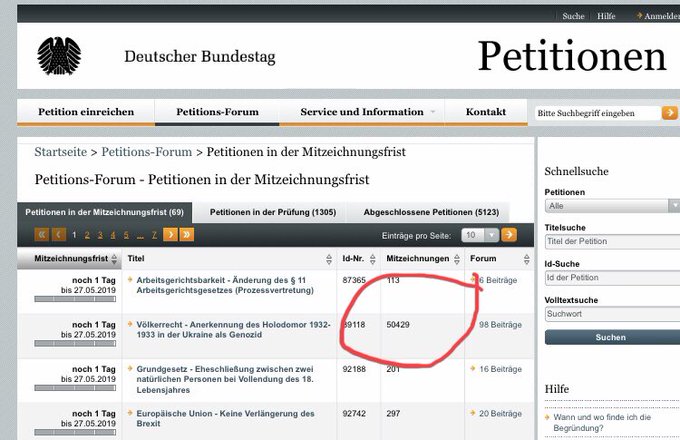The image size is (680, 440).
Task: Select the Petitionen in der Mitzeichnungsfrist tab
Action: tap(105, 212)
